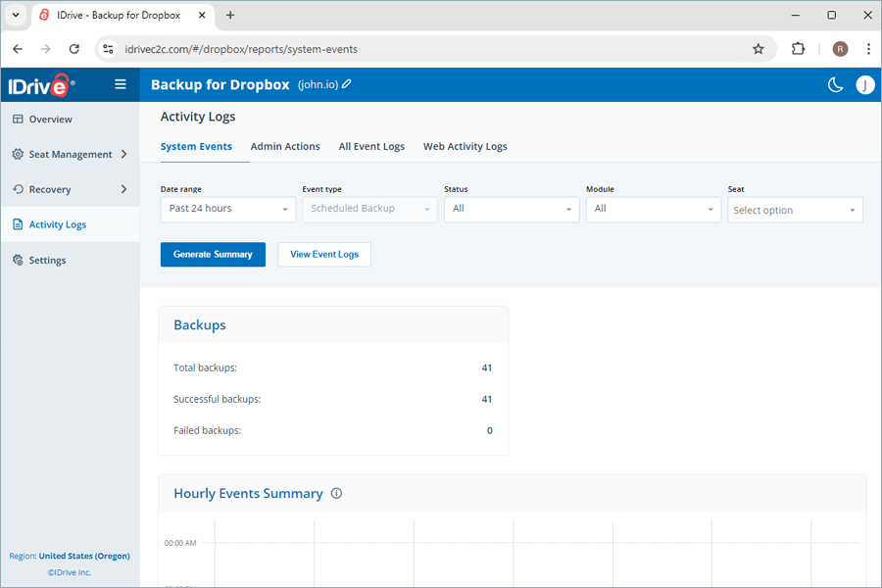Click the IDrive logo
This screenshot has height=588, width=882.
[x=39, y=84]
